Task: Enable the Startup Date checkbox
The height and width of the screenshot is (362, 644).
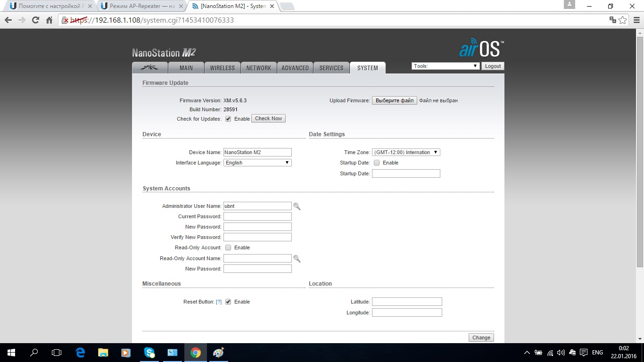Action: point(377,163)
